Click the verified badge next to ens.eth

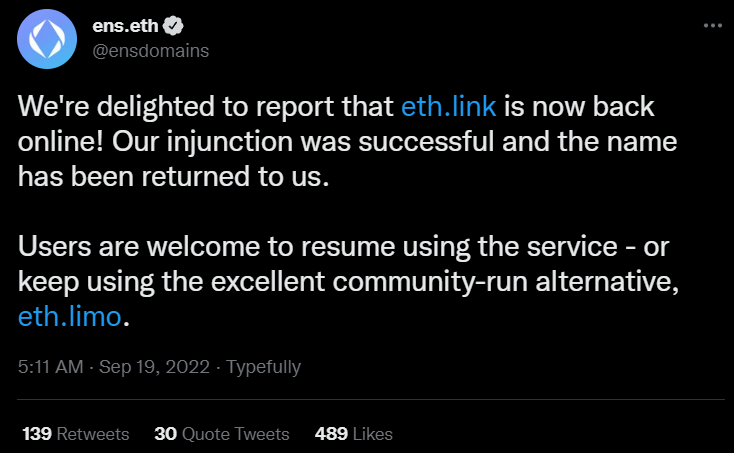pos(173,26)
